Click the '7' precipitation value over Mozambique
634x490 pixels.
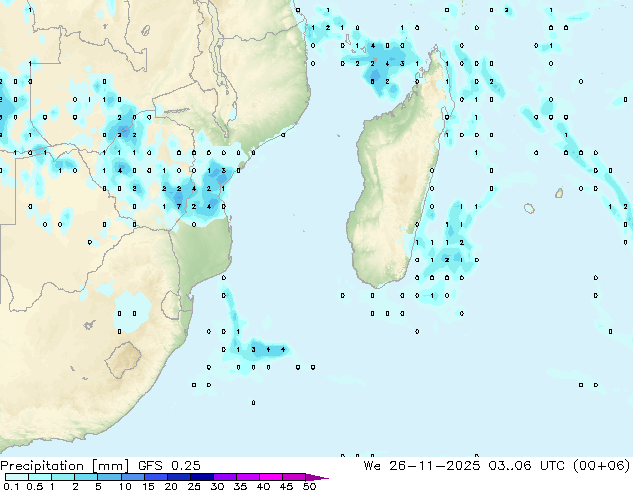[x=179, y=207]
